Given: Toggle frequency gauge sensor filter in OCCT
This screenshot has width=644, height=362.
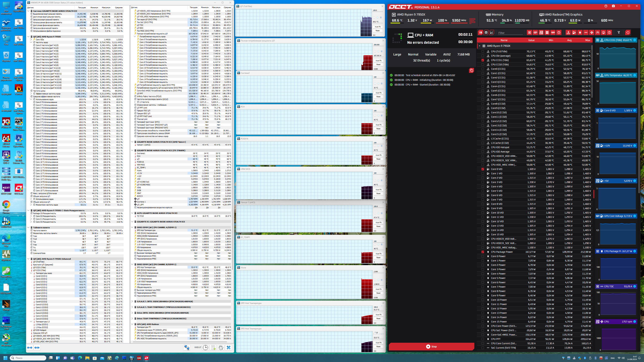Looking at the screenshot, I should coord(597,32).
